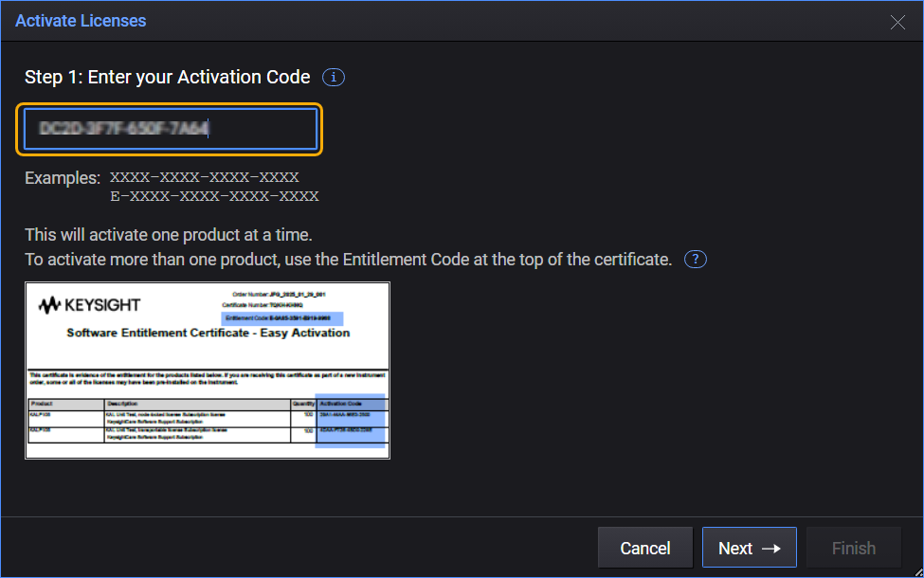Screen dimensions: 924x578
Task: Click 'This will activate one product' text
Action: coord(169,234)
